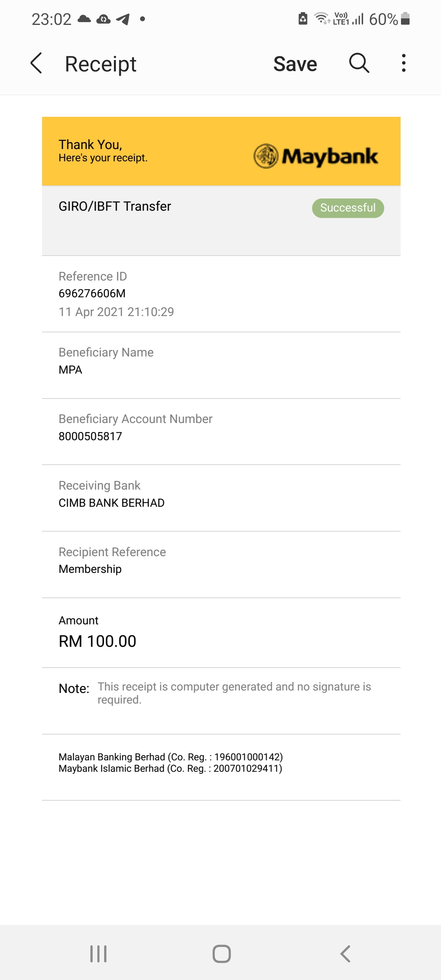441x980 pixels.
Task: Tap the beneficiary account number 8000505817
Action: (x=90, y=437)
